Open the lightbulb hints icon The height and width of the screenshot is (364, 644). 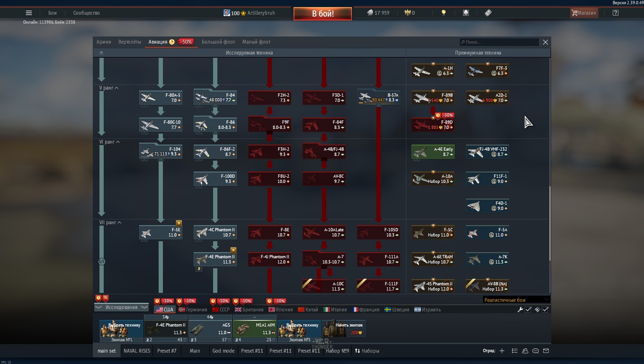(x=444, y=13)
